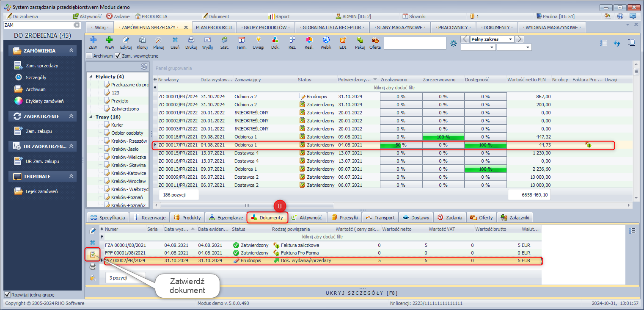The image size is (644, 310).
Task: Open Zam. zakupu in sidebar
Action: click(39, 131)
